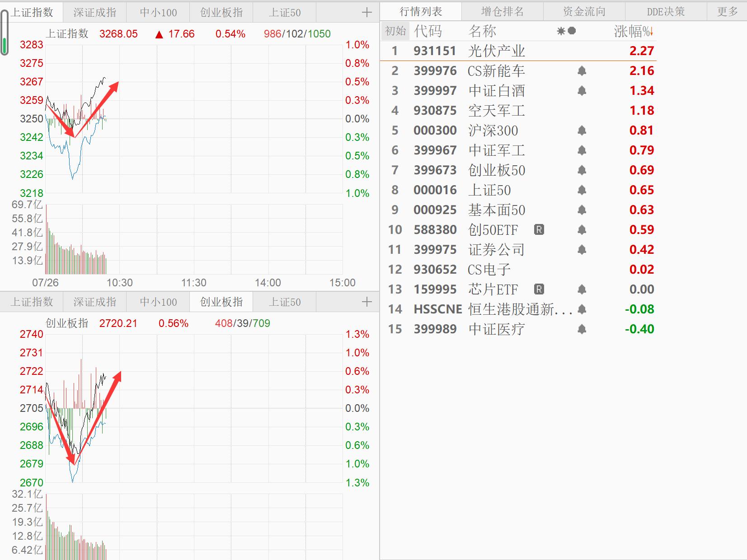Viewport: 747px width, 560px height.
Task: Select code 000016 in the list
Action: 435,190
